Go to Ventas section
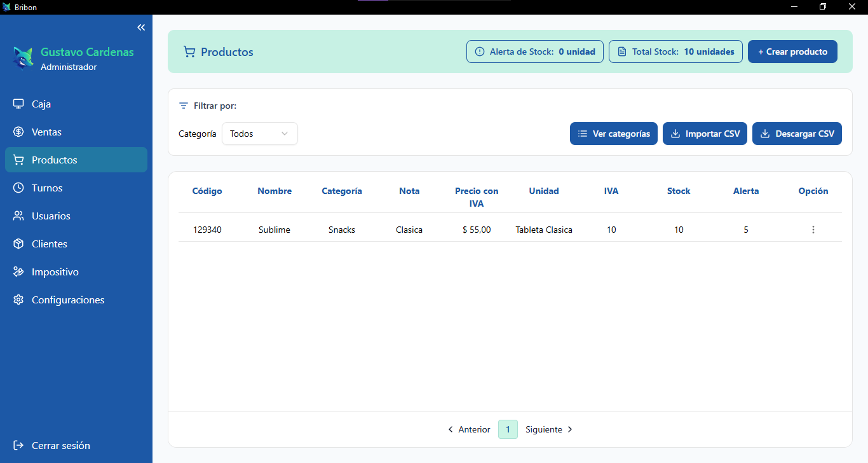The image size is (868, 463). [x=46, y=132]
